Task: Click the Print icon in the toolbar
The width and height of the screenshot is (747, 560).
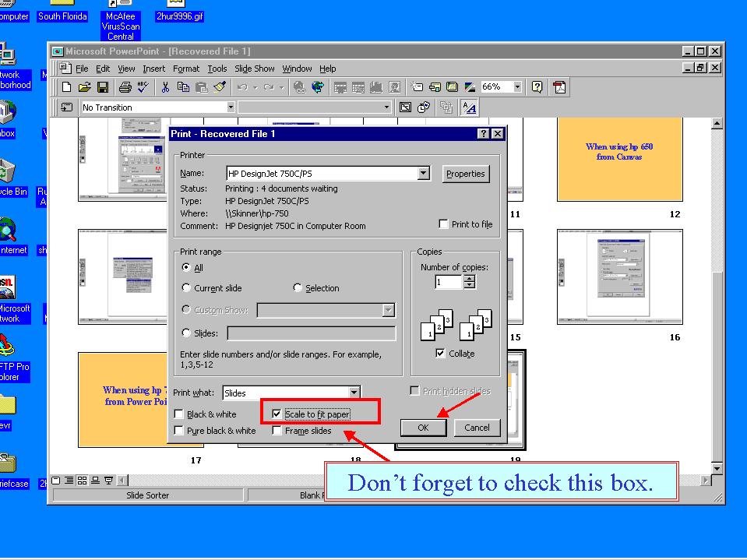Action: (x=125, y=87)
